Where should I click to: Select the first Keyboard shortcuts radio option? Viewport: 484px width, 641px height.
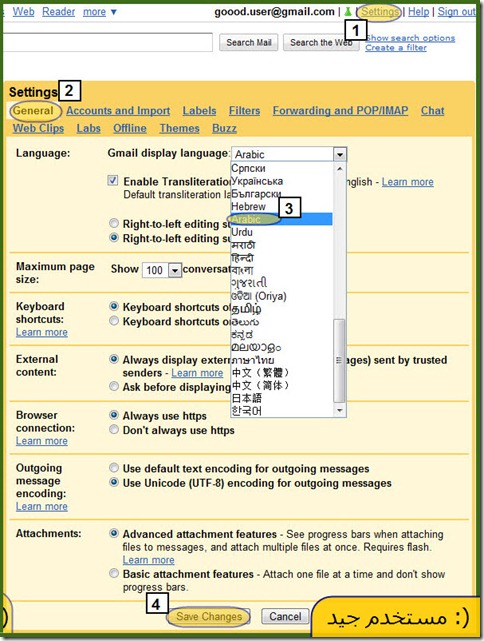tap(114, 306)
